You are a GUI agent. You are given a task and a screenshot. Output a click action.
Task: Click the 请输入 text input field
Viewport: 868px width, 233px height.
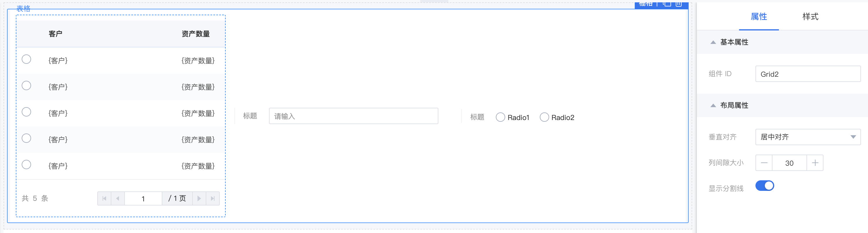click(x=353, y=116)
